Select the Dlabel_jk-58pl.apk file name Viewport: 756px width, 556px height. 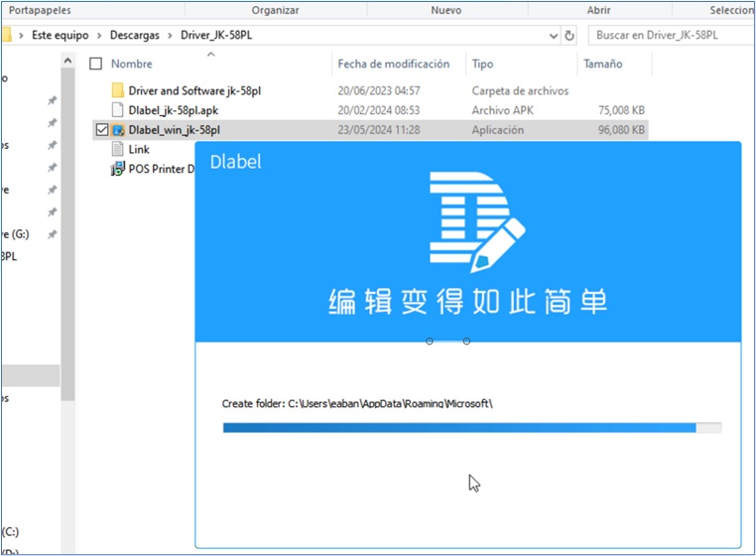tap(173, 110)
